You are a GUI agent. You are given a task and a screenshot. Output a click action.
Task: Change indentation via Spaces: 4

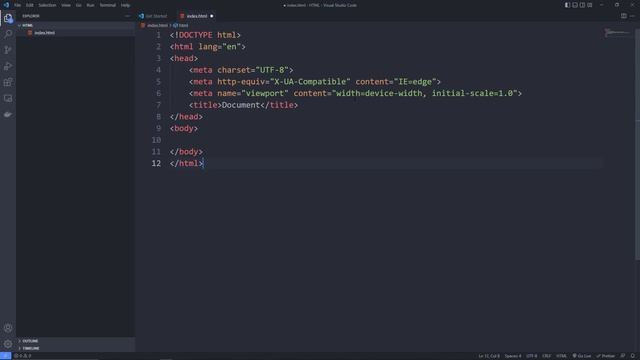click(x=513, y=356)
